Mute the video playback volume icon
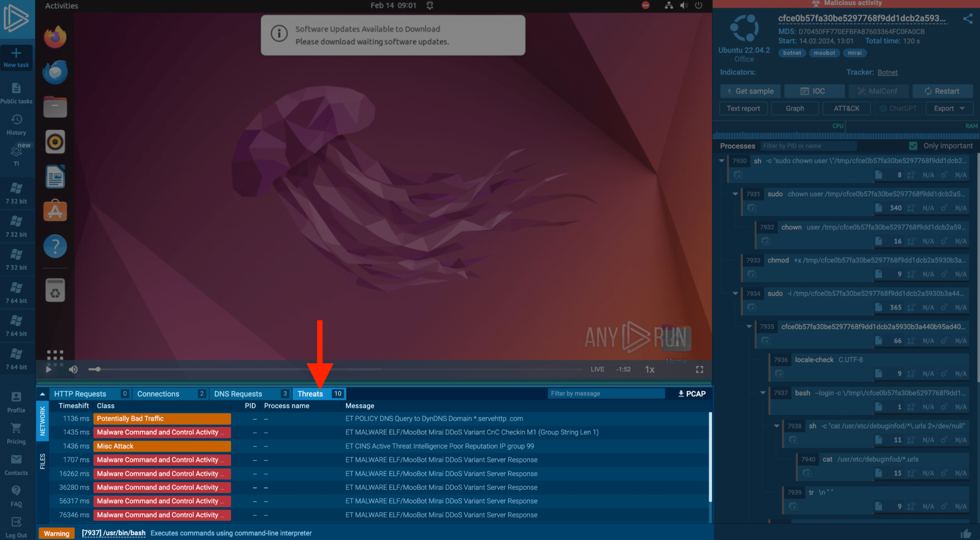 tap(73, 369)
